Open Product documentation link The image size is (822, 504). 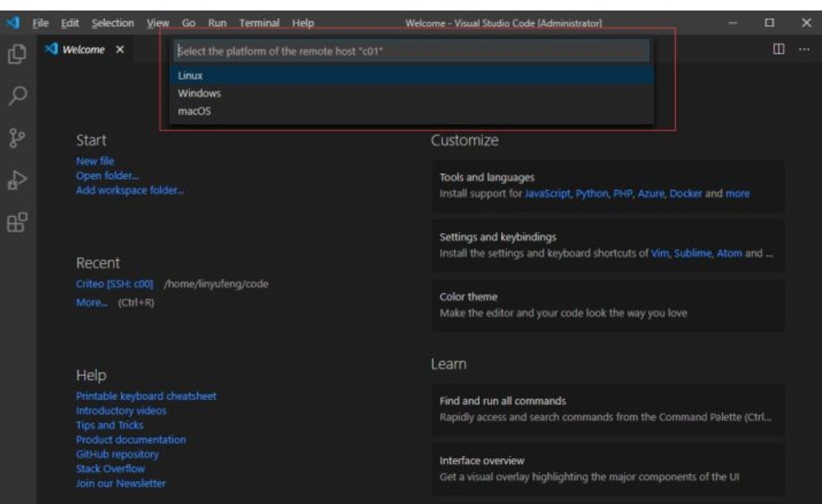point(131,440)
